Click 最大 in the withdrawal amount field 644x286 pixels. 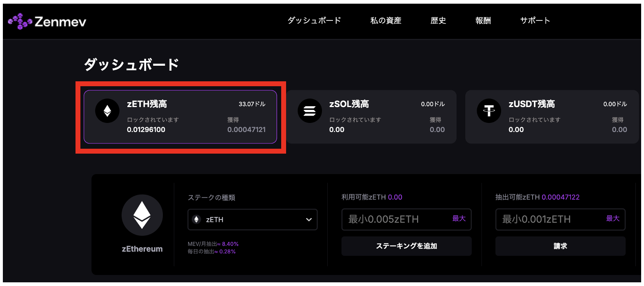pos(613,219)
